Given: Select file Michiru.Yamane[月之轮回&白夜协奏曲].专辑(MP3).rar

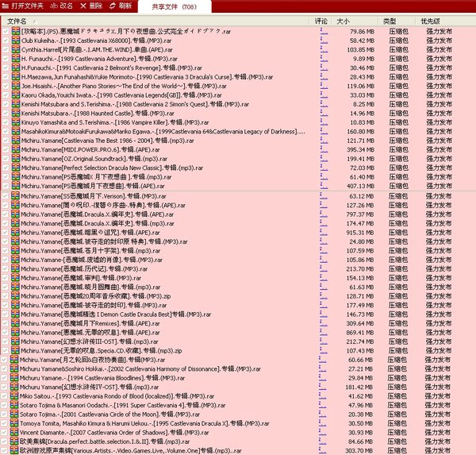Looking at the screenshot, I should coord(92,360).
